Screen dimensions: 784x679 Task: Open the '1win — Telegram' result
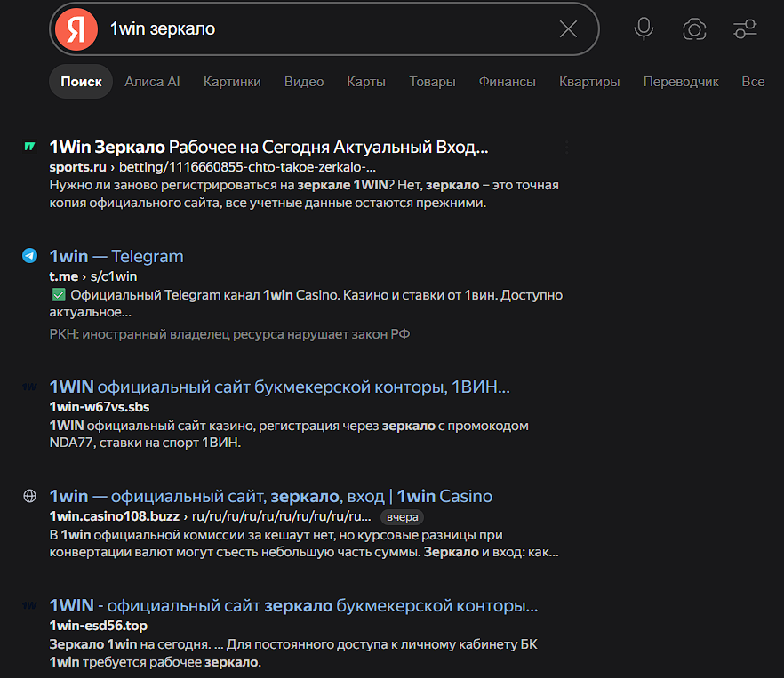[116, 256]
